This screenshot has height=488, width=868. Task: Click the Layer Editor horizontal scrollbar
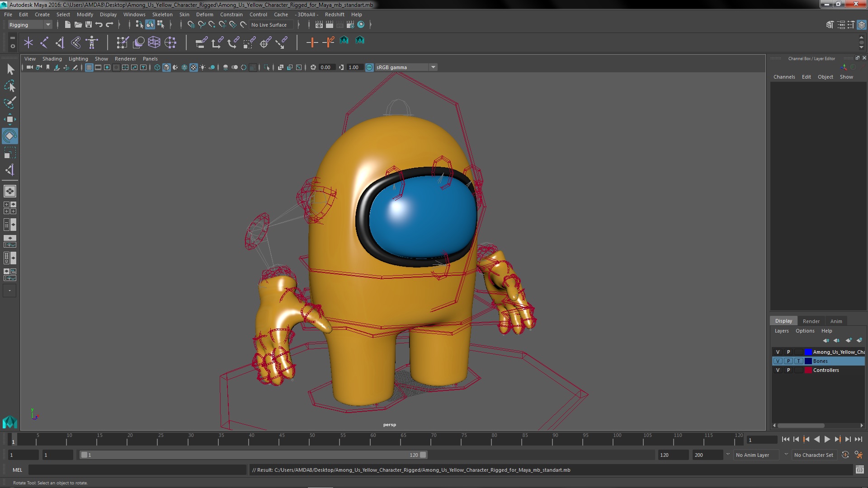(801, 426)
